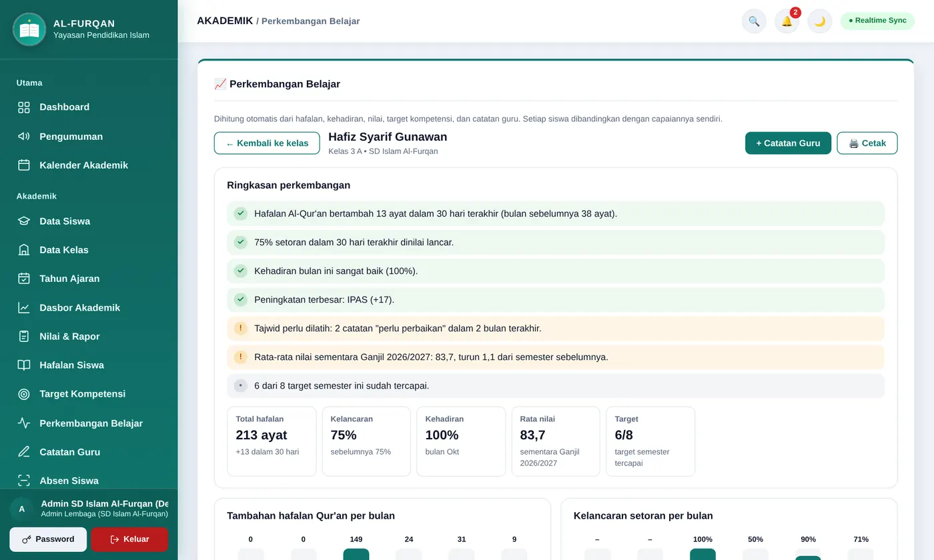Click the Dashboard grid icon
Image resolution: width=934 pixels, height=560 pixels.
(24, 107)
